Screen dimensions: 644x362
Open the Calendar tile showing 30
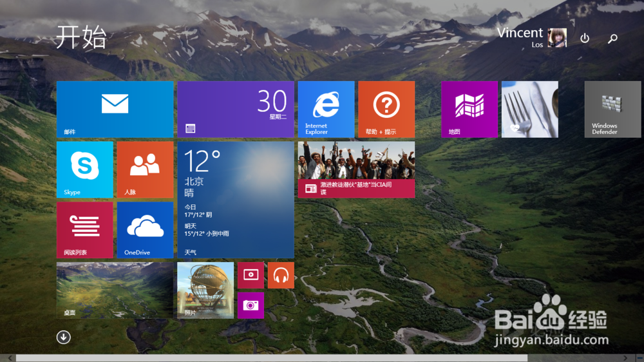tap(236, 110)
